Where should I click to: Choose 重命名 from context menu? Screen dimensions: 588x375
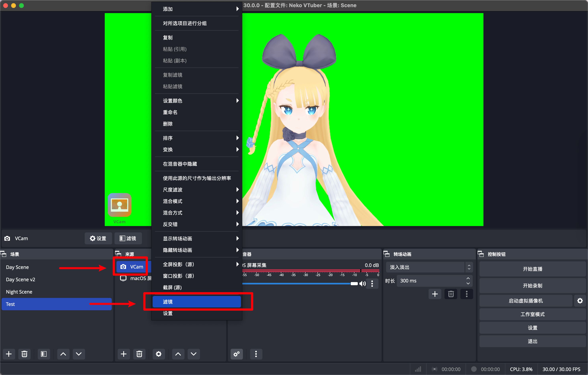pos(170,112)
